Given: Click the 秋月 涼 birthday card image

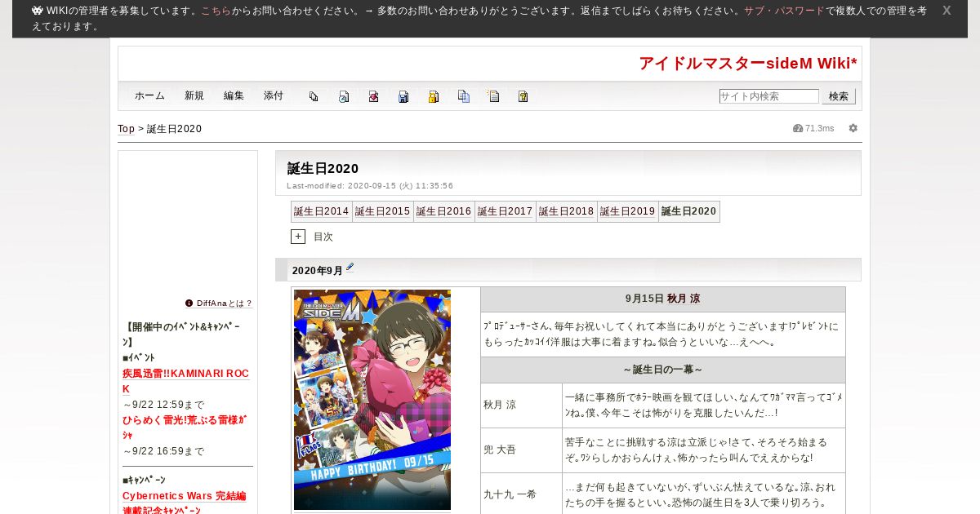Looking at the screenshot, I should [x=372, y=400].
